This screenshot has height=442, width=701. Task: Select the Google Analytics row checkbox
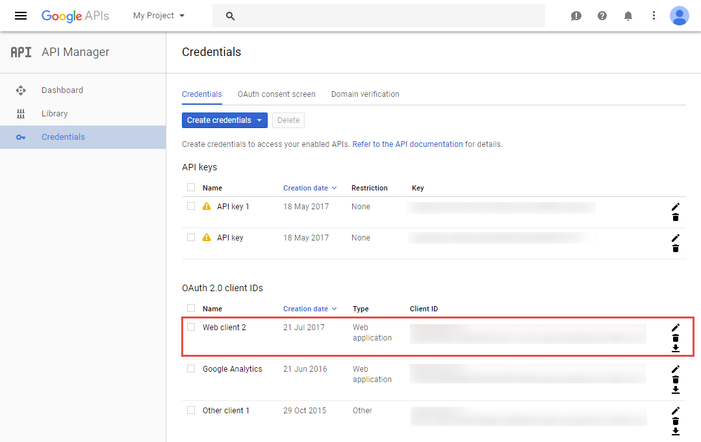tap(191, 369)
